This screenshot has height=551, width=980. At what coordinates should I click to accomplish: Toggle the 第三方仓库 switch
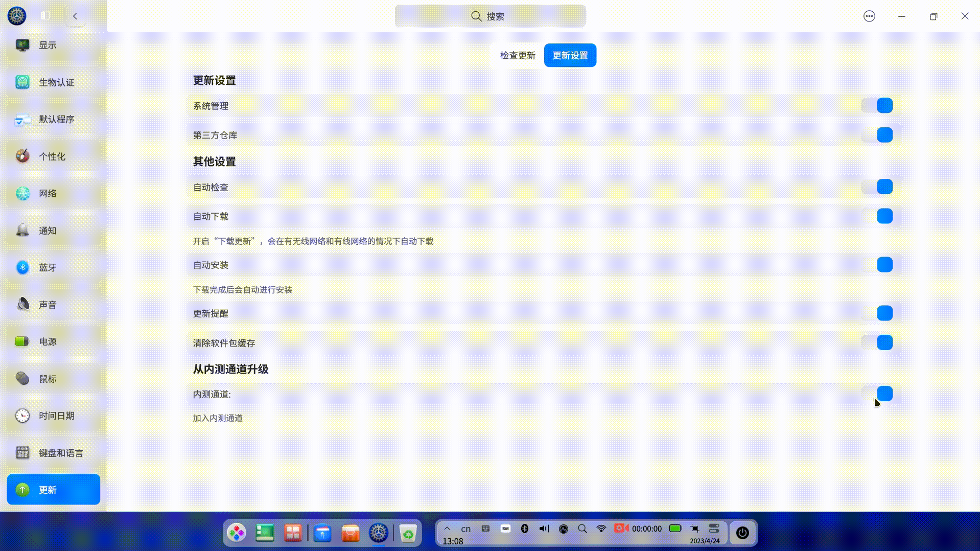pos(877,135)
